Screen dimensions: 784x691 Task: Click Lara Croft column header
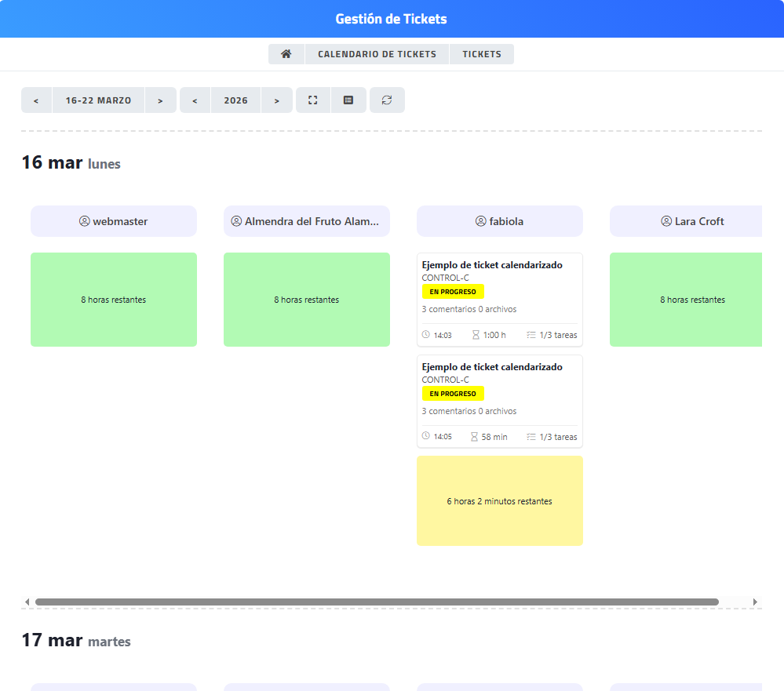click(x=691, y=221)
